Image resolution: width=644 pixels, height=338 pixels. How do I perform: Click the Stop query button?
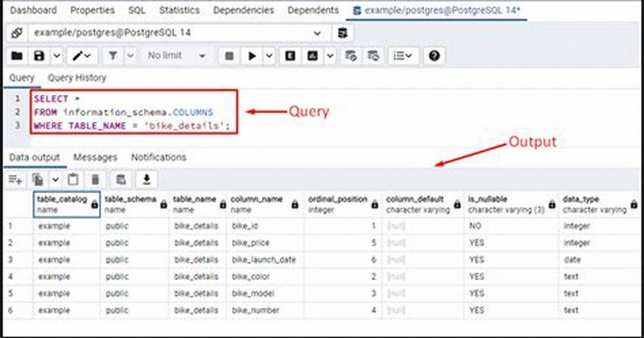[229, 56]
